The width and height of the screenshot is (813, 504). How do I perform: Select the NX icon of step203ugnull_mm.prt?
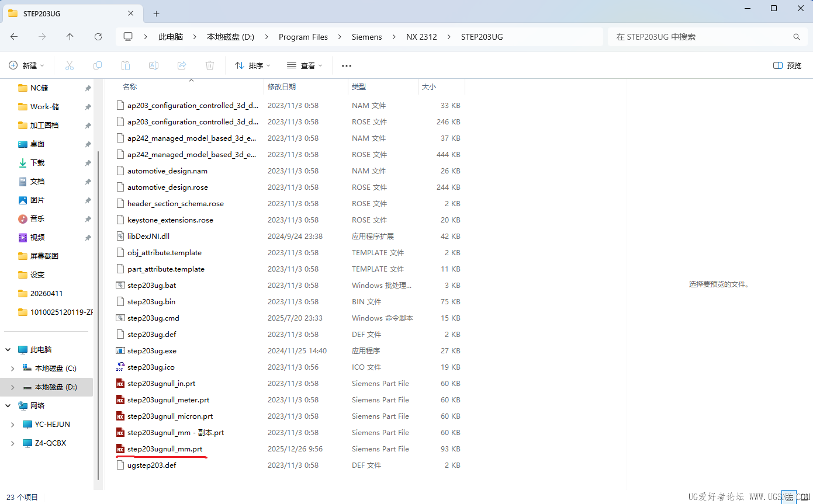point(120,449)
